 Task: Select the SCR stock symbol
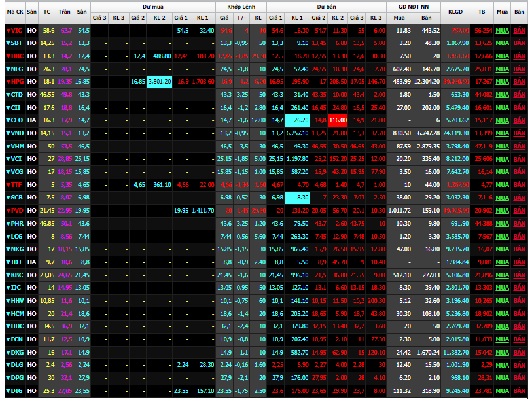[x=16, y=198]
